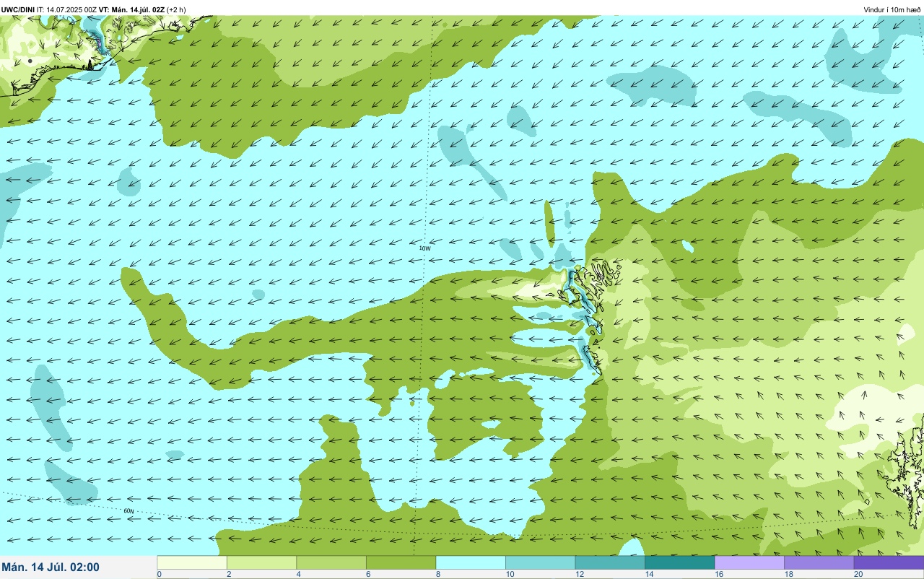Screen dimensions: 924x579
Task: Click the pale yellow 0–2 legend swatch
Action: [192, 562]
